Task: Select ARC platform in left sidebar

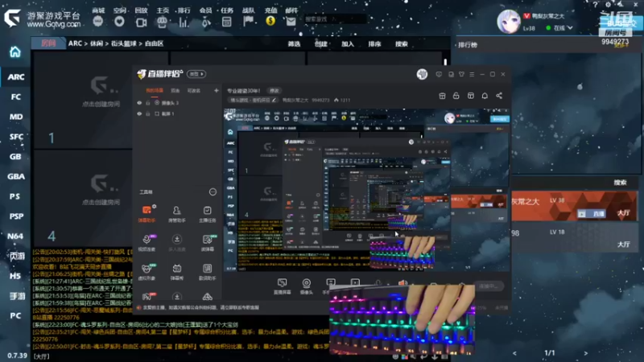Action: coord(15,76)
